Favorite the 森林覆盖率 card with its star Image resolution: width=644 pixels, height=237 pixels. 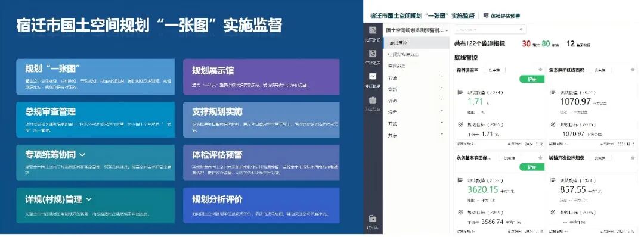click(540, 70)
